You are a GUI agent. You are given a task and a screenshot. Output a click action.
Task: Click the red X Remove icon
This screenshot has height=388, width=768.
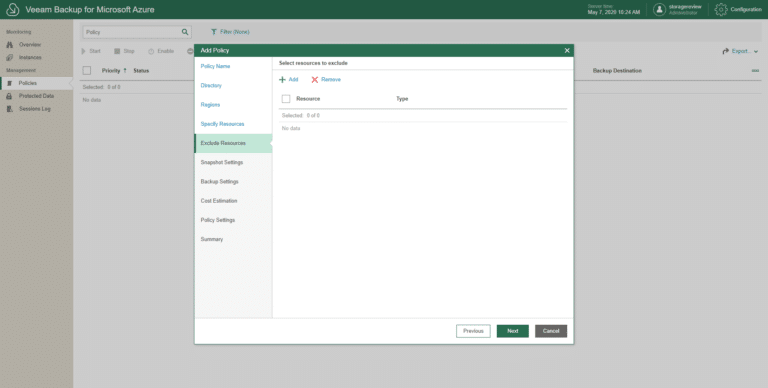[x=314, y=79]
